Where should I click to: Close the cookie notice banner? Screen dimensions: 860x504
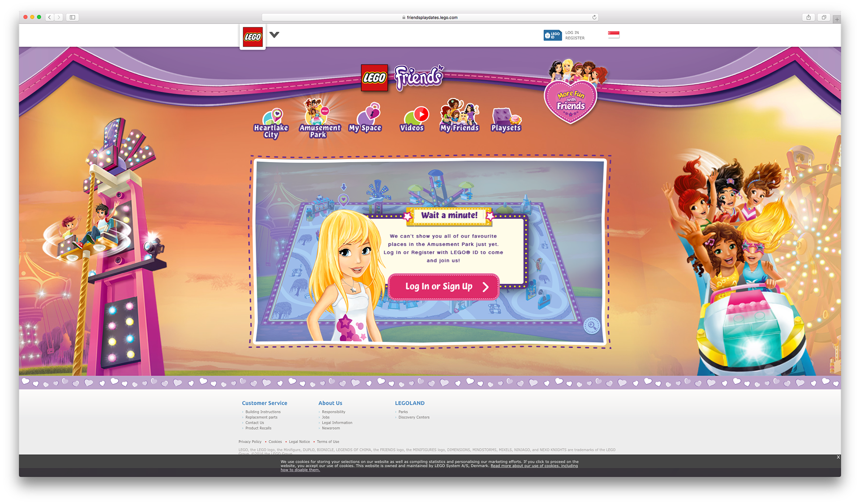tap(838, 457)
